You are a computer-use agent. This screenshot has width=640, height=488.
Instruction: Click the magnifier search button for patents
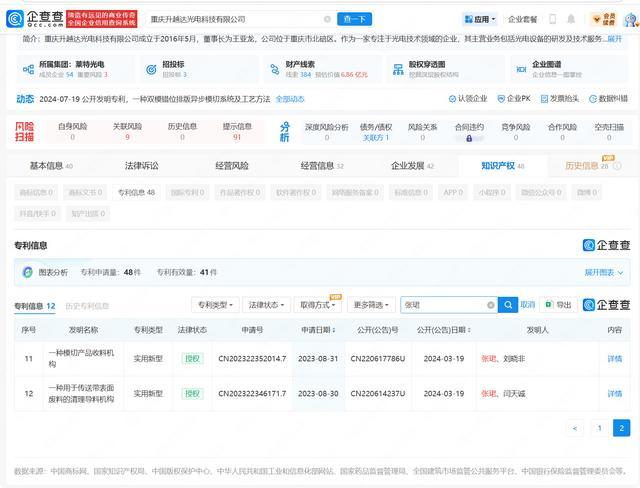[508, 305]
